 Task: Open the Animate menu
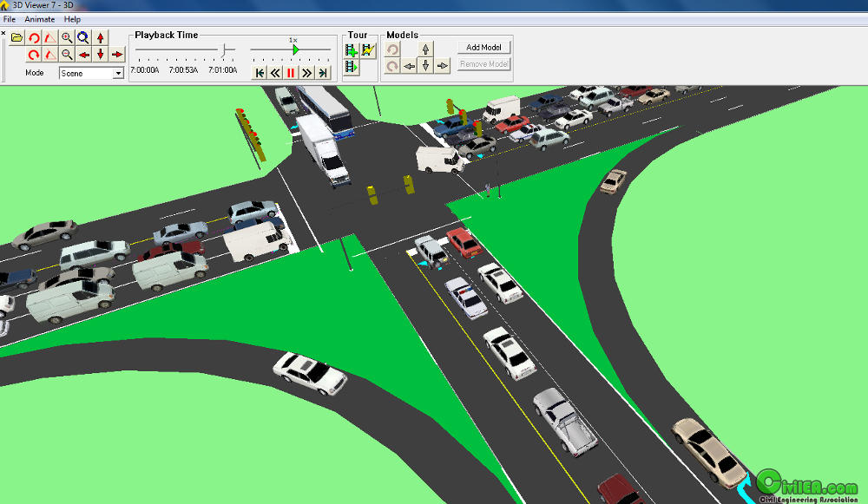point(39,18)
